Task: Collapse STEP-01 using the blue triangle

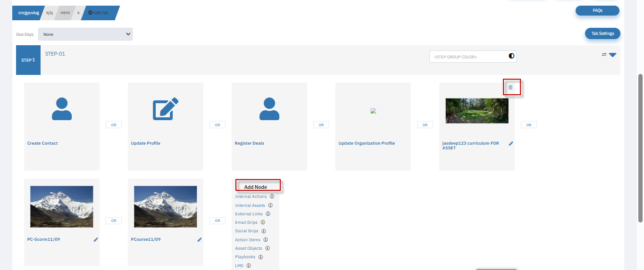Action: (x=612, y=55)
